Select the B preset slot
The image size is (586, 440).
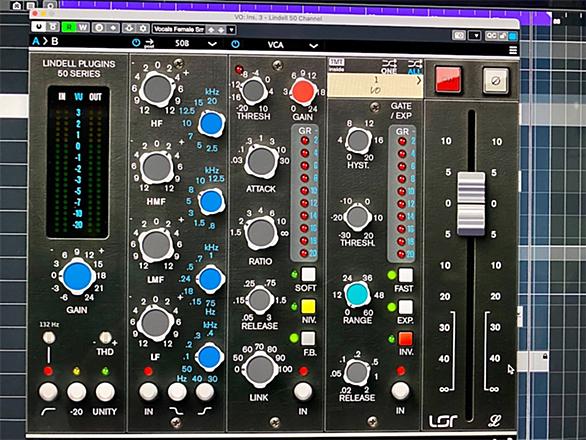(x=55, y=41)
